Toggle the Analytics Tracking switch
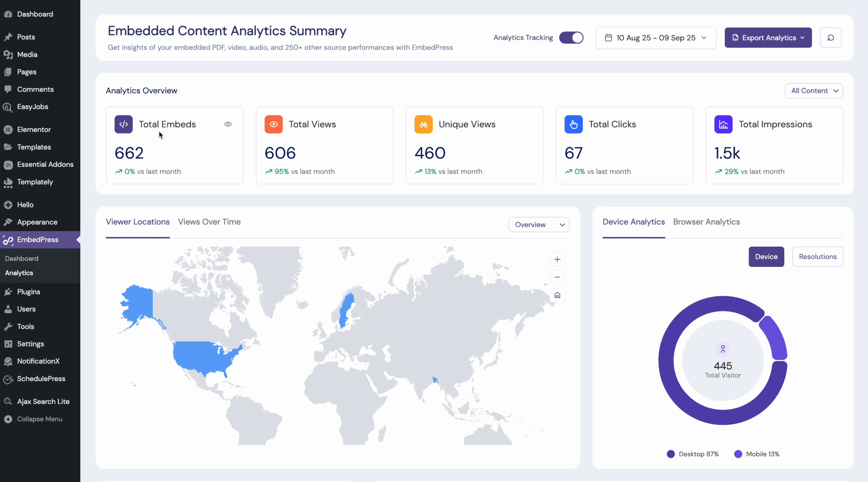 coord(571,38)
